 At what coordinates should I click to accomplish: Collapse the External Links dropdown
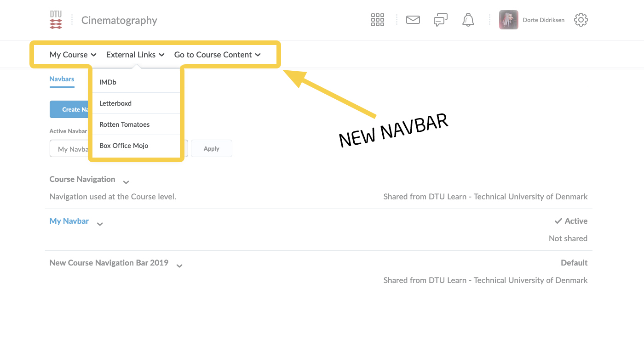pyautogui.click(x=135, y=55)
